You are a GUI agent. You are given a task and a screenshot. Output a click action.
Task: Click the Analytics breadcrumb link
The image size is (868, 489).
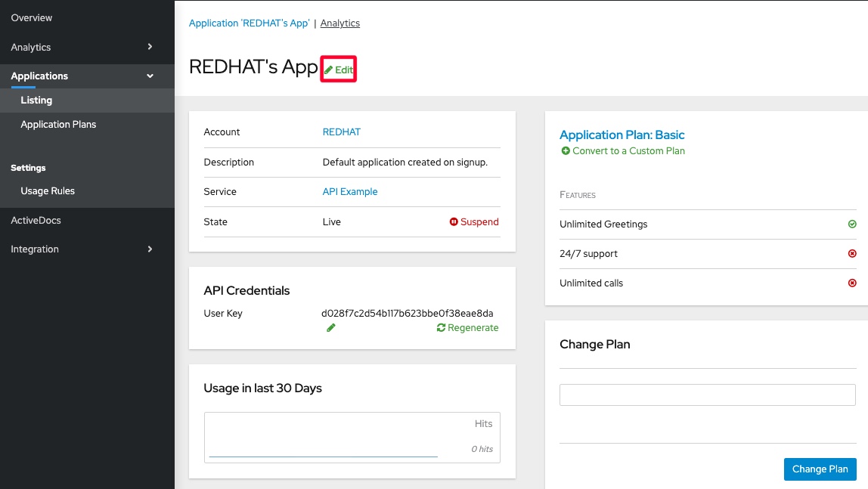coord(340,23)
